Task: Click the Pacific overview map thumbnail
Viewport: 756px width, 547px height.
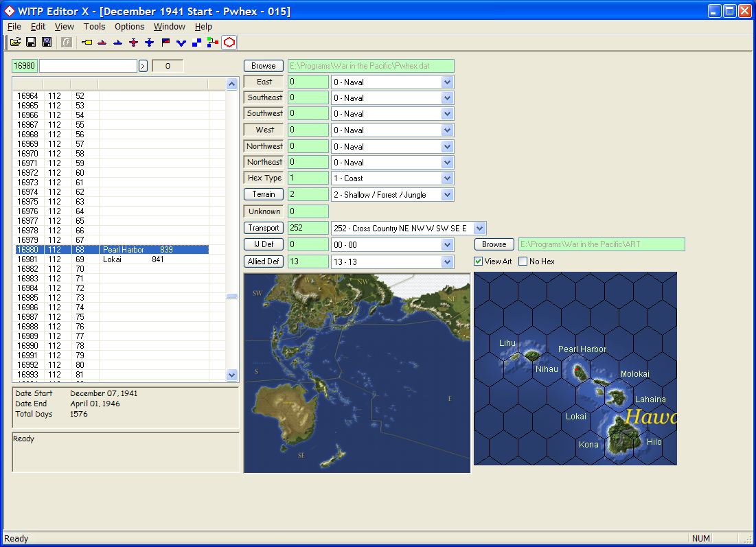Action: [x=357, y=373]
